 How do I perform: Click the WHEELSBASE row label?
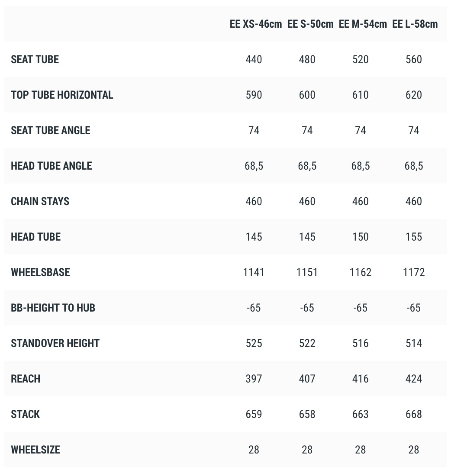click(x=40, y=273)
